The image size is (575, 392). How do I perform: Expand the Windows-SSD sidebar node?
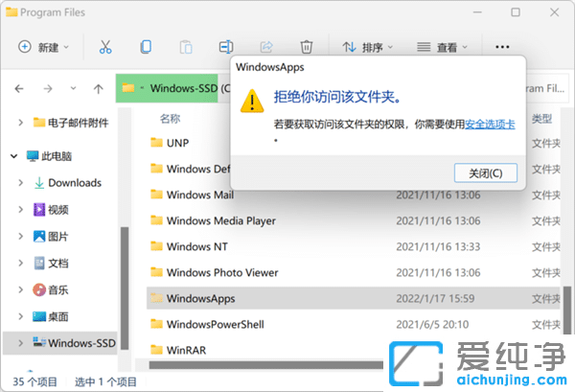(x=20, y=343)
